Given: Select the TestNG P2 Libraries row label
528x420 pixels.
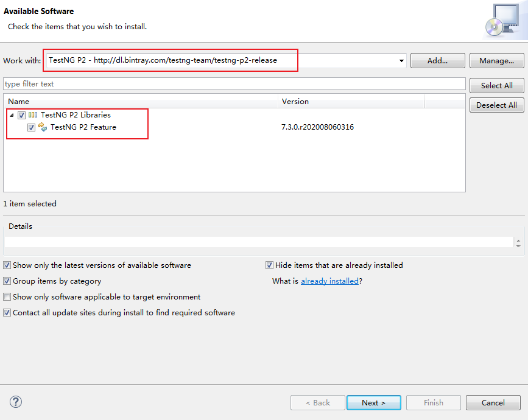Looking at the screenshot, I should coord(76,115).
